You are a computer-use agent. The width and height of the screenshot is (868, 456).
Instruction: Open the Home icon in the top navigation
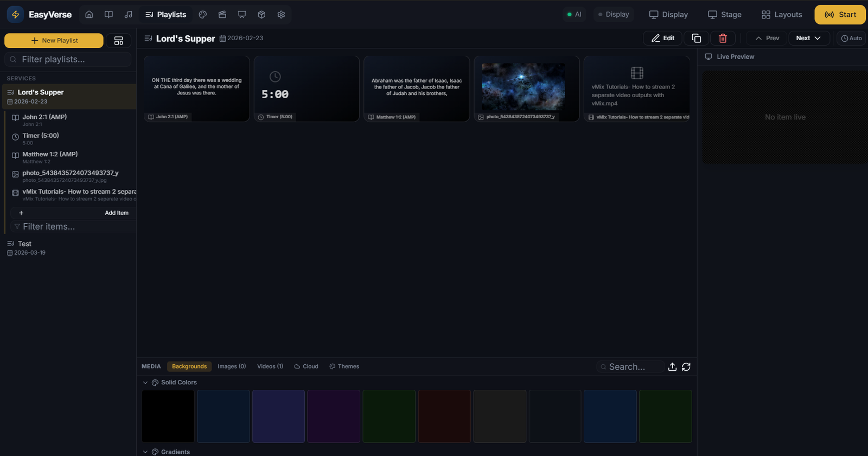[x=89, y=15]
